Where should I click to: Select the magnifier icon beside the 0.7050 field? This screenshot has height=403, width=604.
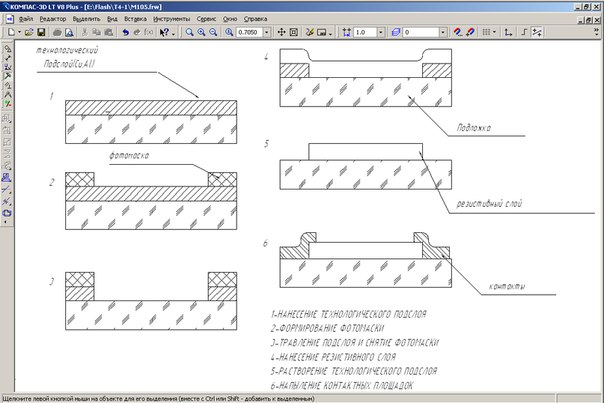pos(229,32)
